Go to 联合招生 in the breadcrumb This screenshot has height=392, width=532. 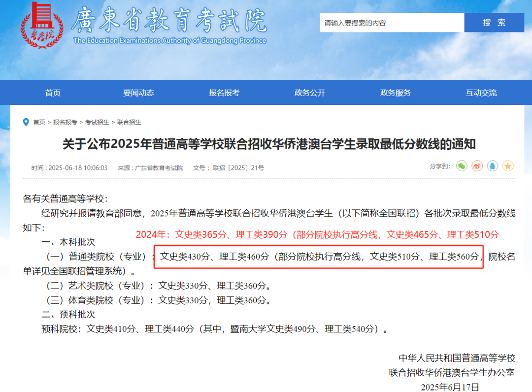click(x=129, y=122)
